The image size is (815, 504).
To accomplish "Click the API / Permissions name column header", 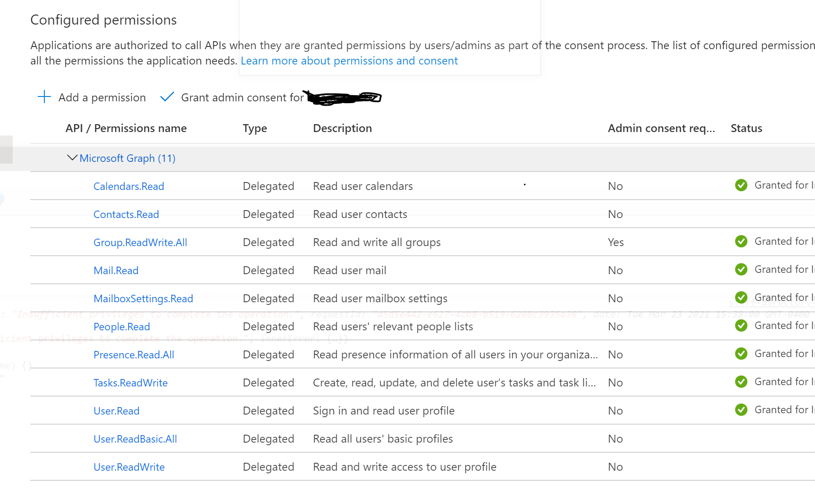I will coord(126,129).
